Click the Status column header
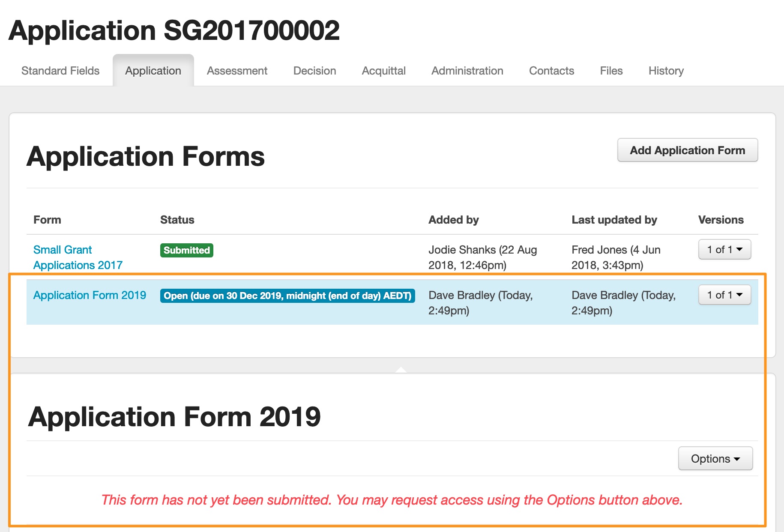784x532 pixels. [177, 220]
